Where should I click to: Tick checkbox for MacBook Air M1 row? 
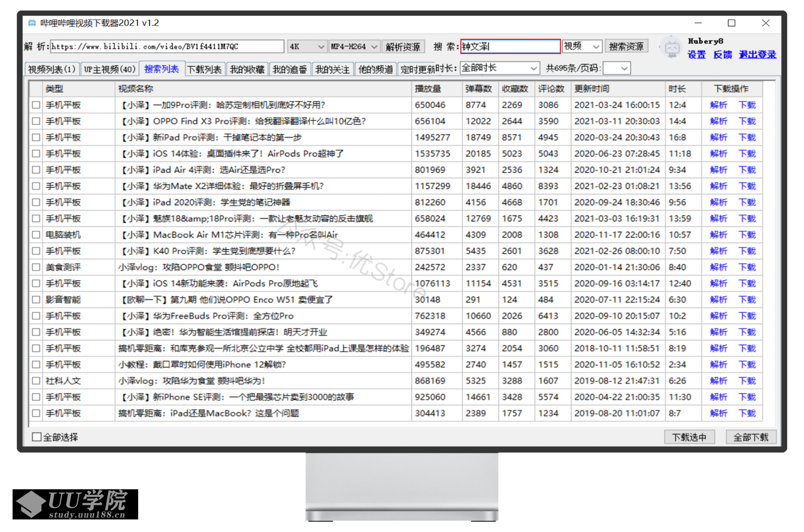pos(36,235)
